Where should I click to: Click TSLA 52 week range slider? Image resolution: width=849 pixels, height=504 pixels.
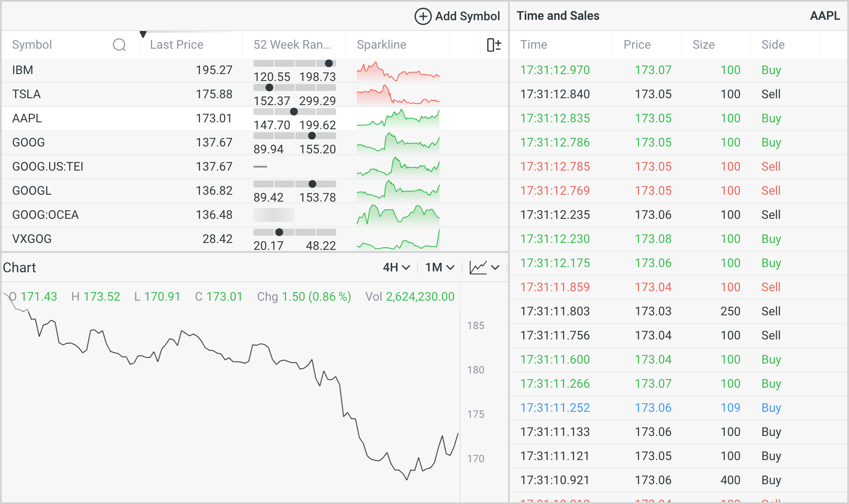point(295,87)
